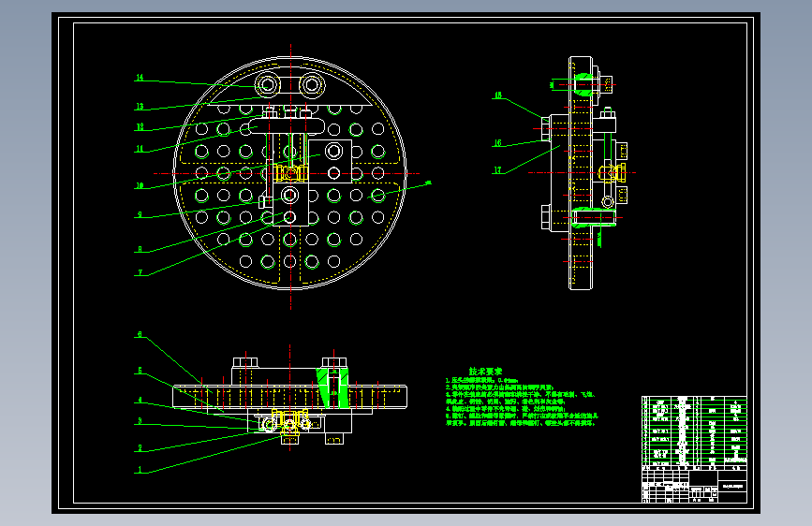Click part callout number 2
812x526 pixels.
[140, 448]
